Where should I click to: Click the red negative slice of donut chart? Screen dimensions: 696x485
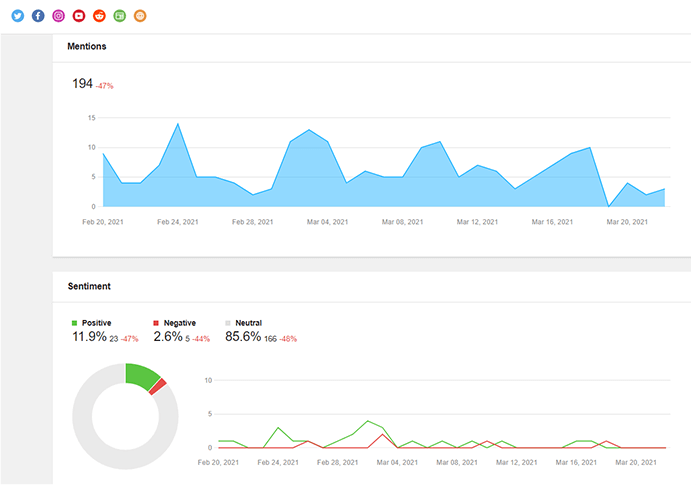(x=158, y=386)
